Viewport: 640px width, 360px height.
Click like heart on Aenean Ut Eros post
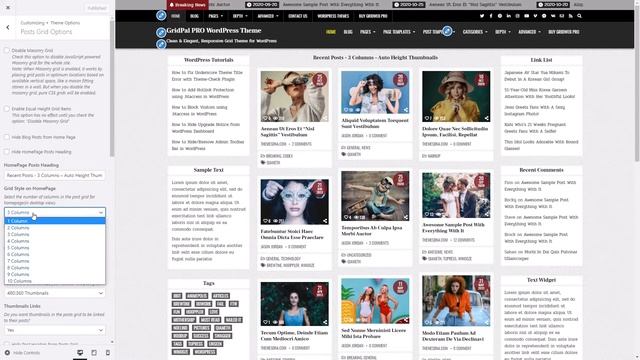(x=265, y=118)
